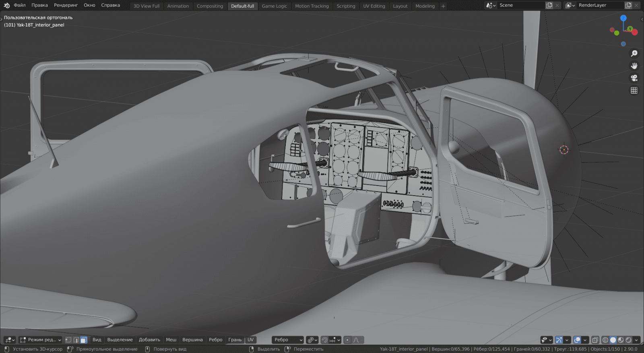The height and width of the screenshot is (353, 644).
Task: Open the Правка menu
Action: pyautogui.click(x=39, y=5)
